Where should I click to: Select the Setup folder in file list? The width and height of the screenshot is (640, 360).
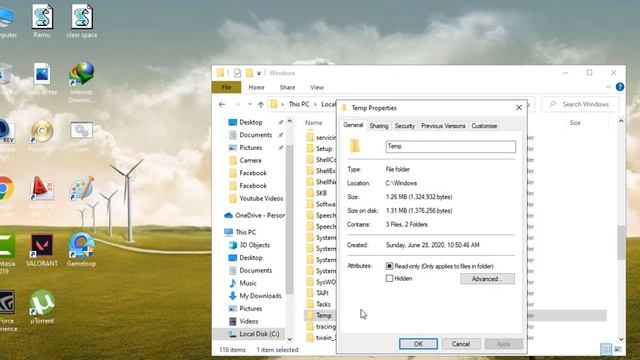(x=319, y=149)
